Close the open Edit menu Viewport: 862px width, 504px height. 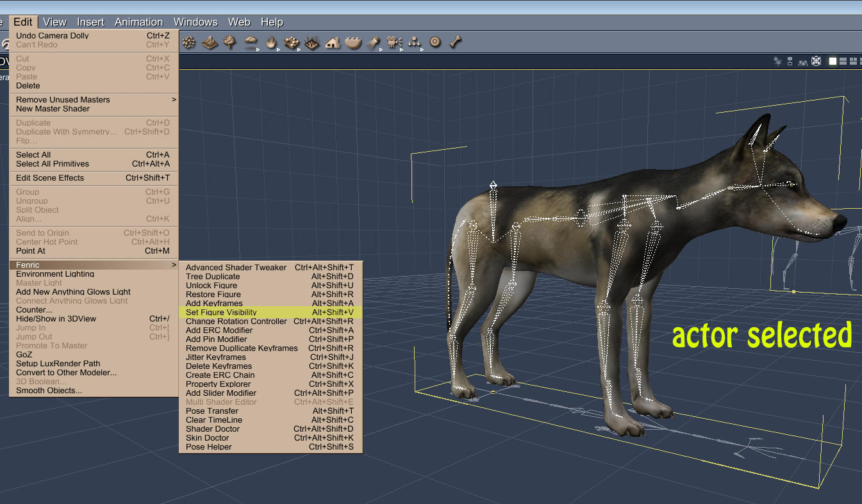23,22
